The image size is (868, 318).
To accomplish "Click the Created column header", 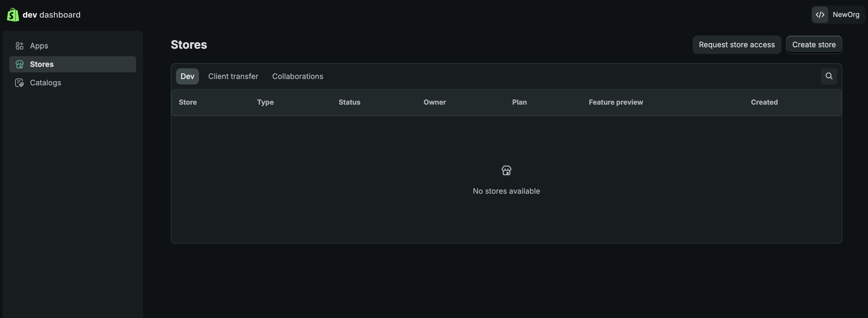I will point(764,102).
